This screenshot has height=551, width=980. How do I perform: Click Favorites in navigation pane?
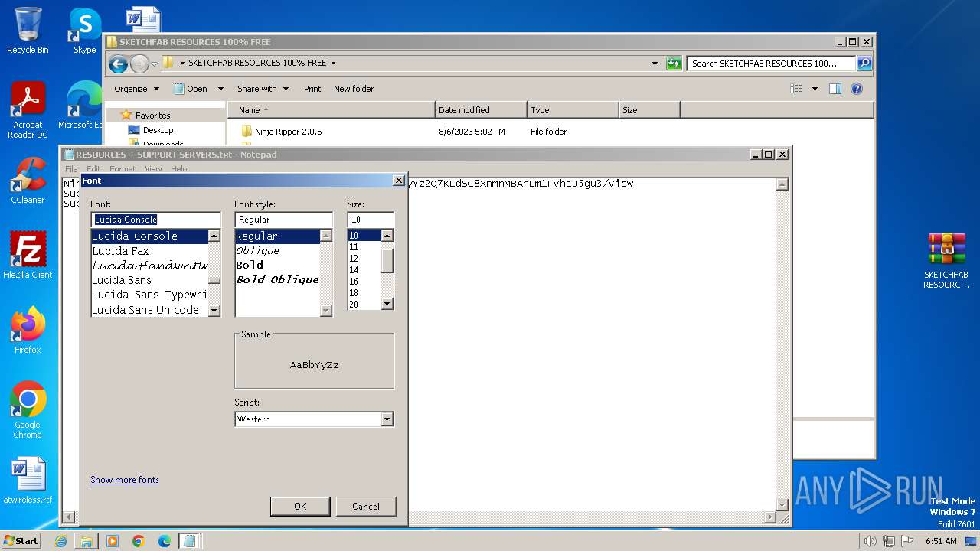tap(152, 116)
